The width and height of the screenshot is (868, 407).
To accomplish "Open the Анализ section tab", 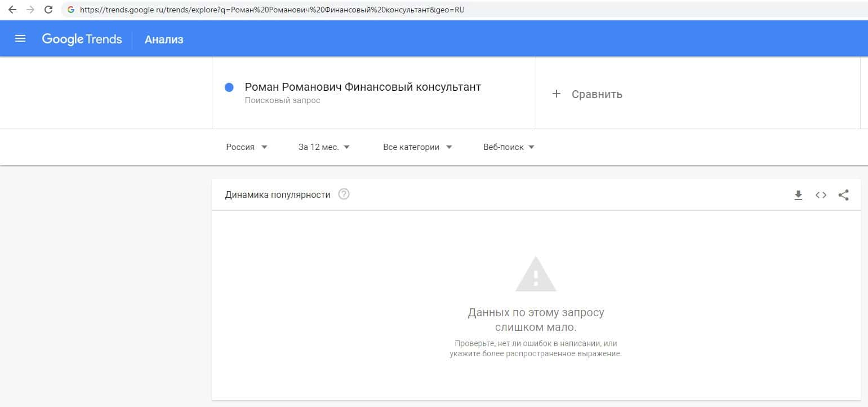I will pos(164,39).
